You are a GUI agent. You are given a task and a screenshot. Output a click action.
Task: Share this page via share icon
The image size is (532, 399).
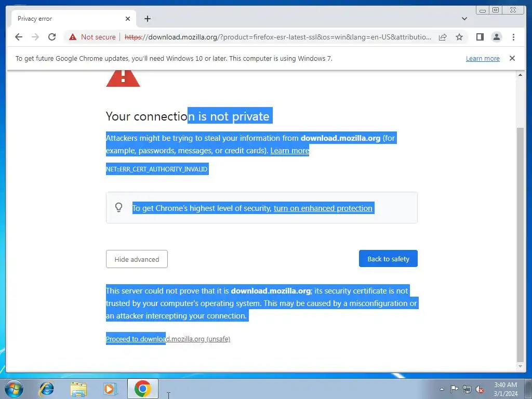443,37
